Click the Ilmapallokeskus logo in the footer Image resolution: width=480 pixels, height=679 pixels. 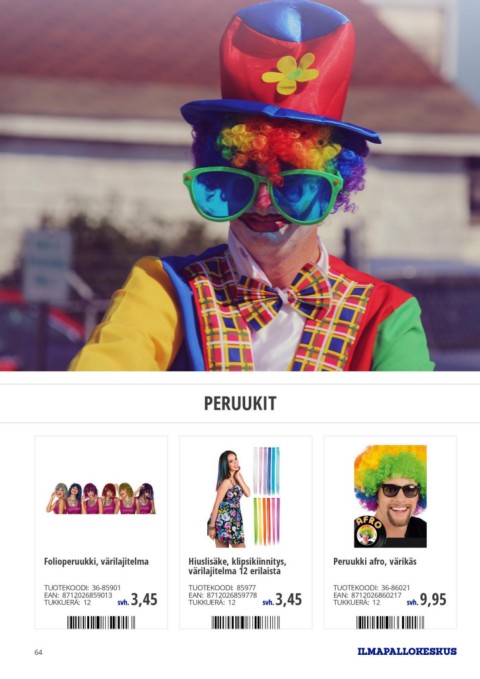click(407, 651)
